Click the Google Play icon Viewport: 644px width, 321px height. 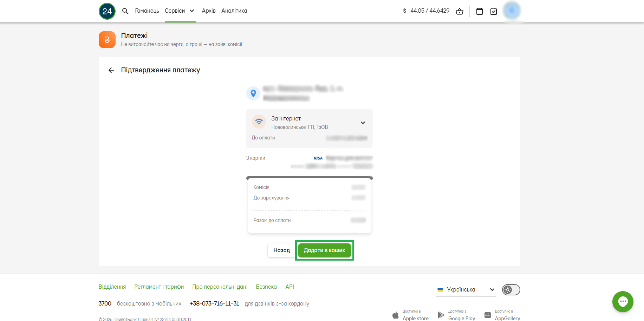[x=441, y=315]
